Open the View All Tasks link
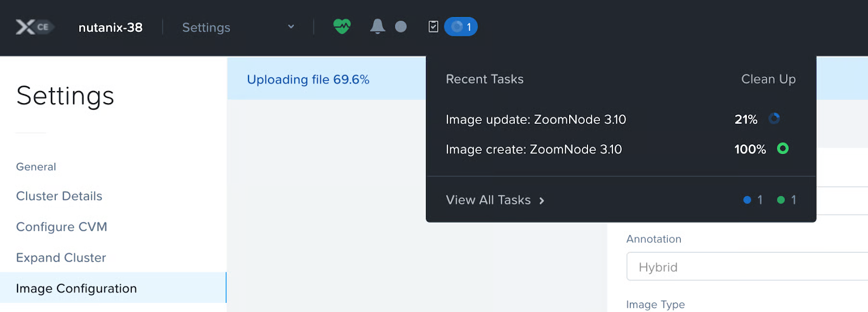868x312 pixels. (x=488, y=200)
